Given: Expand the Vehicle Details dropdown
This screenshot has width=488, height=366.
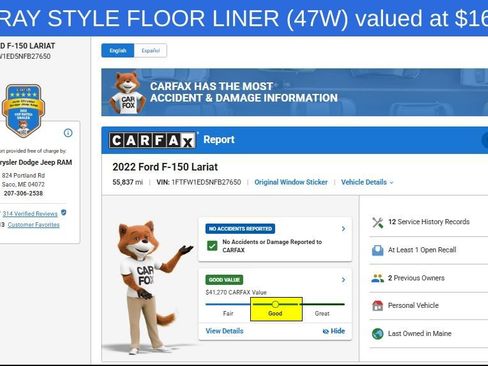Looking at the screenshot, I should pyautogui.click(x=367, y=182).
